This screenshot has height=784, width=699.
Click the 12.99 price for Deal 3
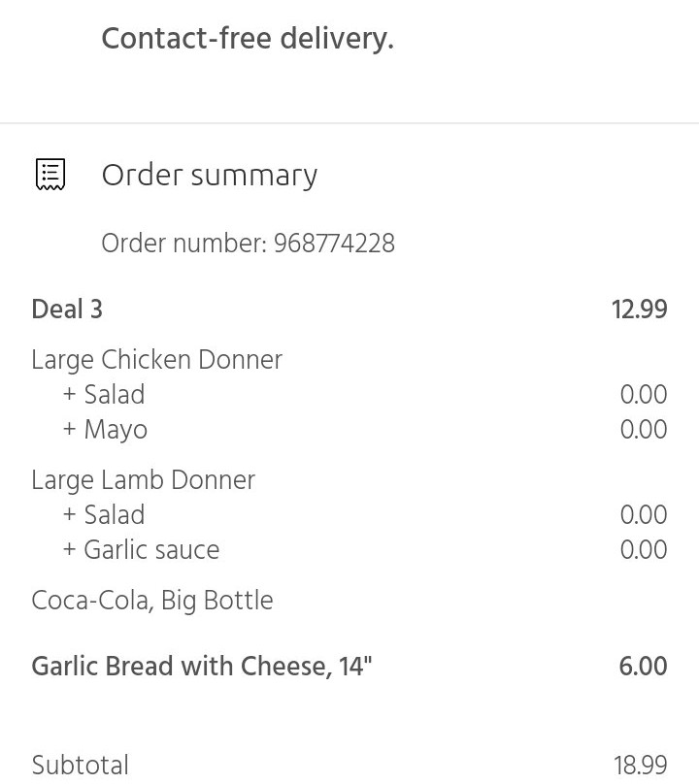(x=639, y=310)
